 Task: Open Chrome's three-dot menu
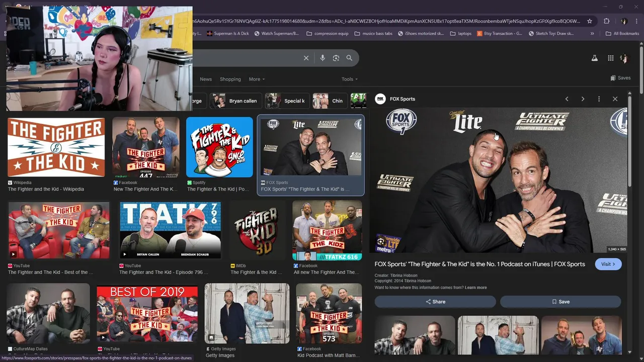click(x=636, y=21)
